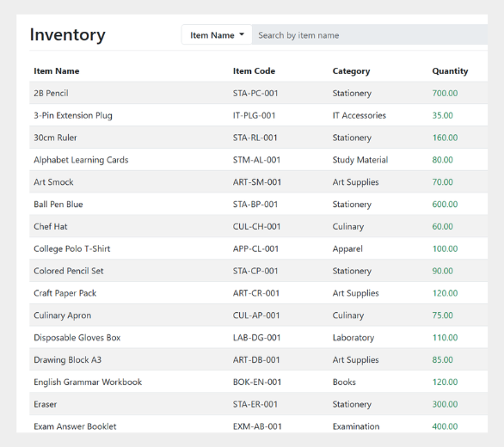Image resolution: width=504 pixels, height=447 pixels.
Task: Open Disposable Gloves Box item
Action: click(77, 338)
